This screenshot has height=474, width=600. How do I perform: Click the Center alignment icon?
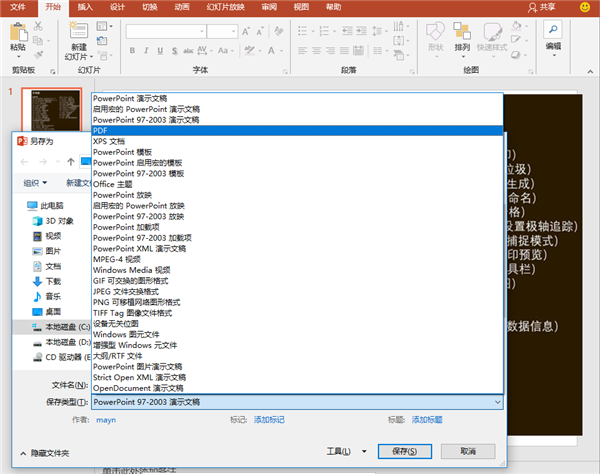tap(316, 50)
